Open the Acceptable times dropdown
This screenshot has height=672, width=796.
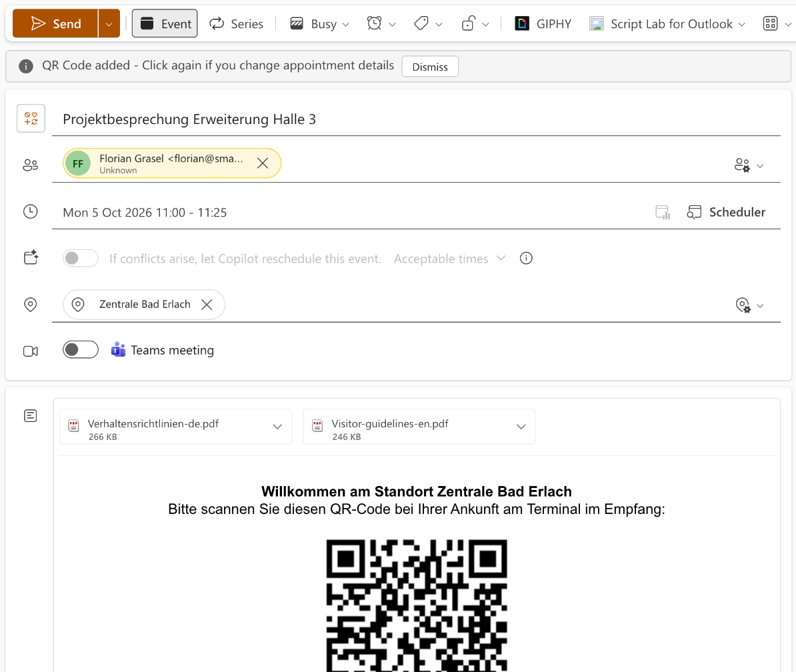(x=450, y=259)
